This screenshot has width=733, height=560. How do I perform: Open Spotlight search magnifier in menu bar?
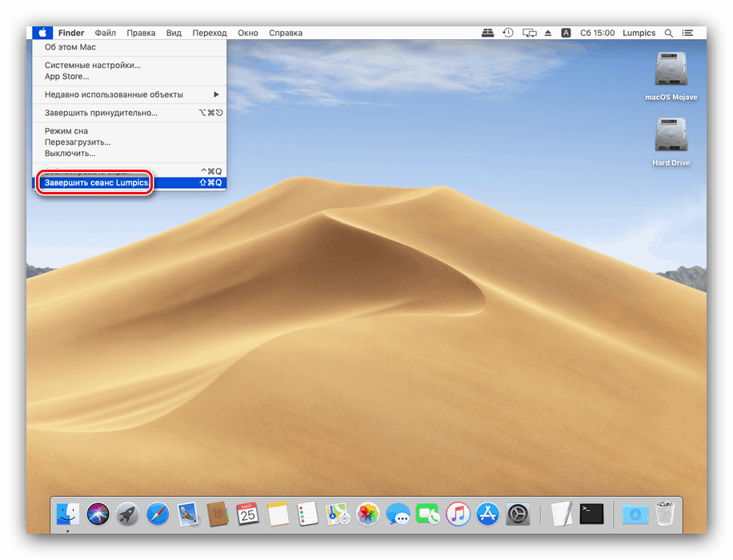coord(669,33)
